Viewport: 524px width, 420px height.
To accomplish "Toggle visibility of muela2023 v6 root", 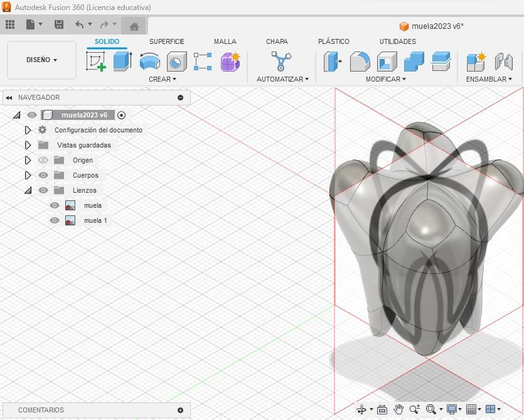I will point(32,115).
